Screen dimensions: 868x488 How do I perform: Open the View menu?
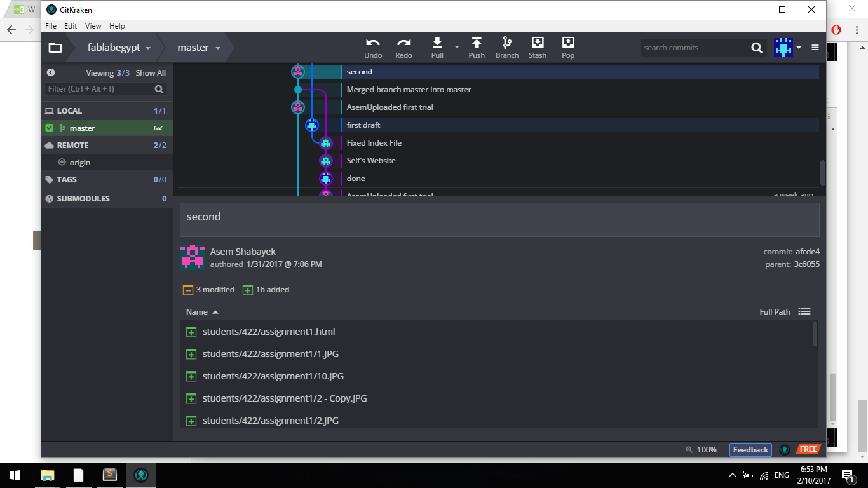click(x=93, y=26)
